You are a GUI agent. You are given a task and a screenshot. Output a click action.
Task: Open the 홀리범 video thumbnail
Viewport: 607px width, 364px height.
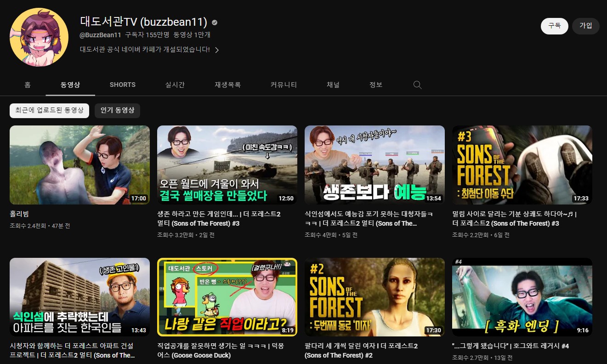(79, 165)
